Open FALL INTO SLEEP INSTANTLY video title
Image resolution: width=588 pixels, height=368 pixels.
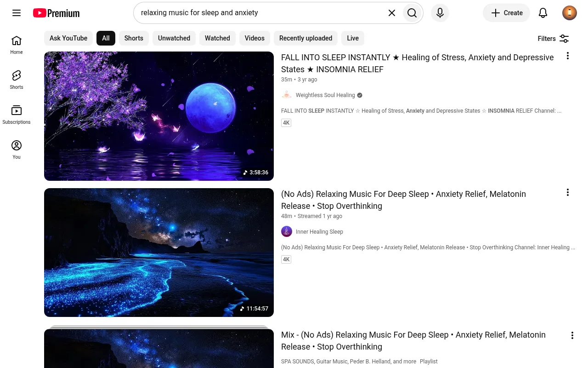coord(418,63)
